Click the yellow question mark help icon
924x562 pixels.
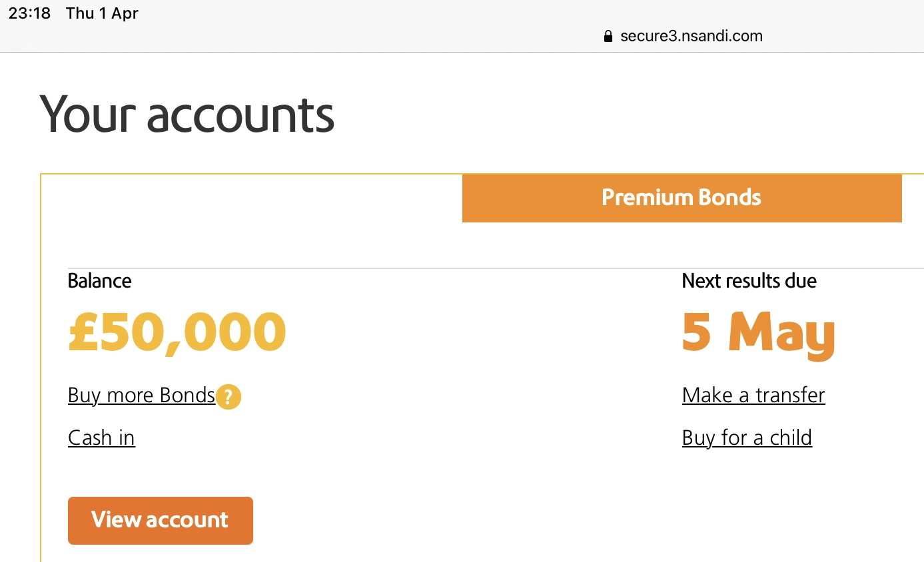229,398
